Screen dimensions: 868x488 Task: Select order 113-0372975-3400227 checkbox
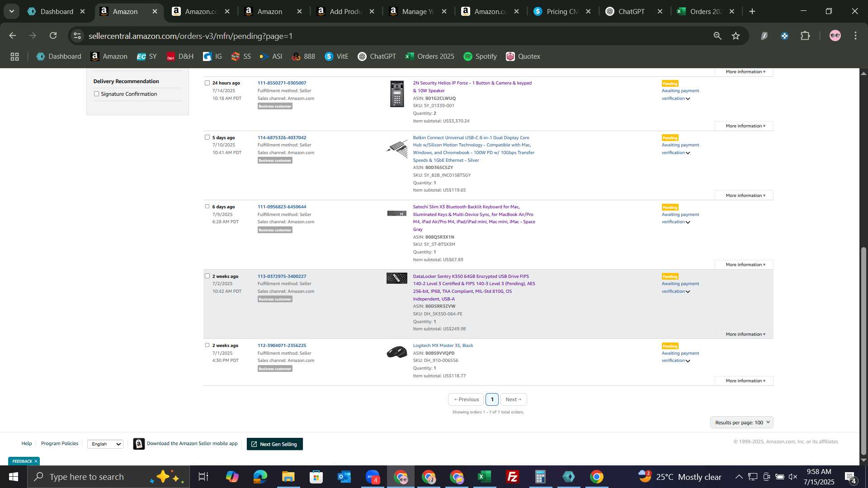tap(207, 276)
